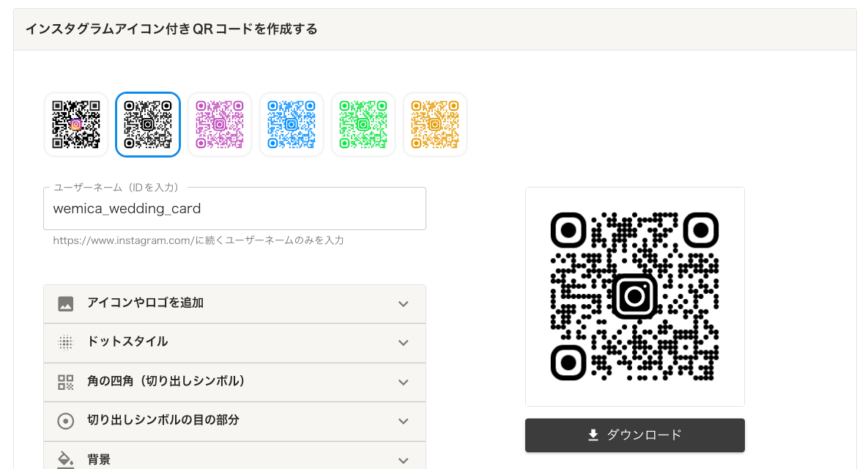Open the 切り出しシンボルの目の部分 section
This screenshot has width=868, height=469.
coord(234,421)
